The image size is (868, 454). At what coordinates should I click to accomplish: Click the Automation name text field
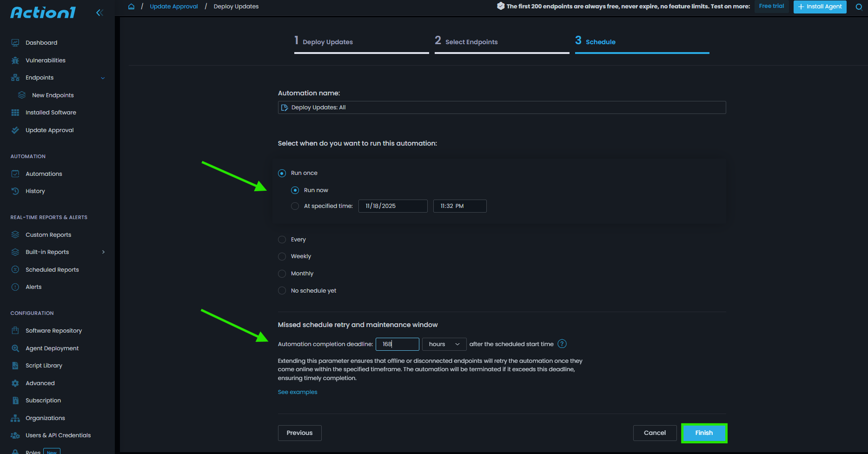(x=502, y=107)
